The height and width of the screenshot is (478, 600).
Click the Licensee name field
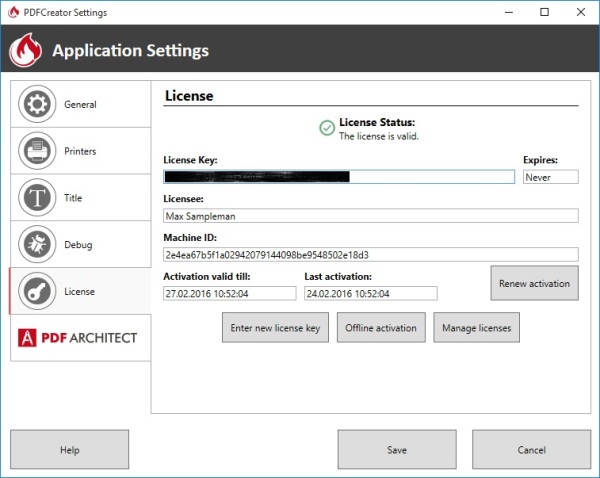(370, 215)
